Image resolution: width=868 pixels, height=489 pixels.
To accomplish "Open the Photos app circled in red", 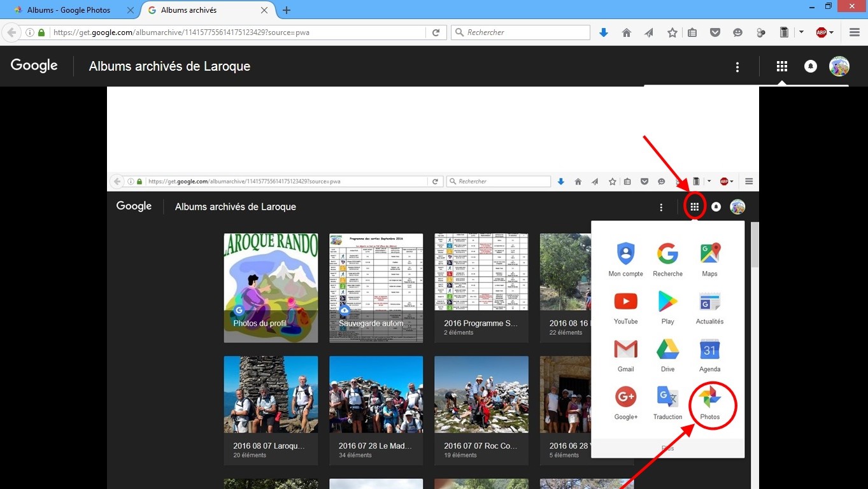I will coord(709,402).
